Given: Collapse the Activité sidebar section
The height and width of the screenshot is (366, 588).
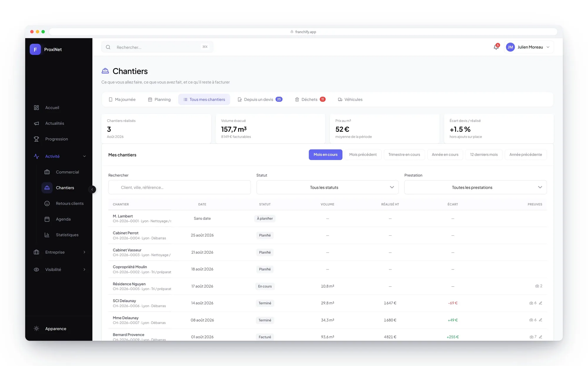Looking at the screenshot, I should pyautogui.click(x=84, y=156).
